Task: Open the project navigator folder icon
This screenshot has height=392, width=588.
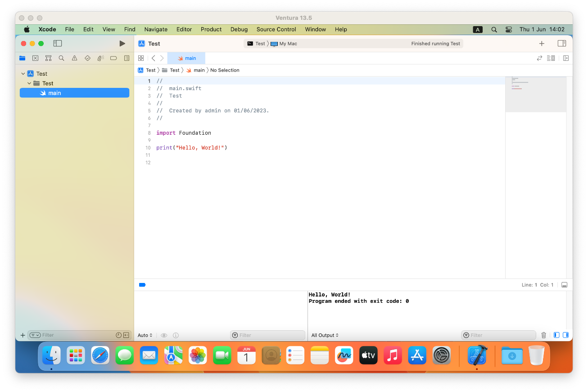Action: click(22, 58)
